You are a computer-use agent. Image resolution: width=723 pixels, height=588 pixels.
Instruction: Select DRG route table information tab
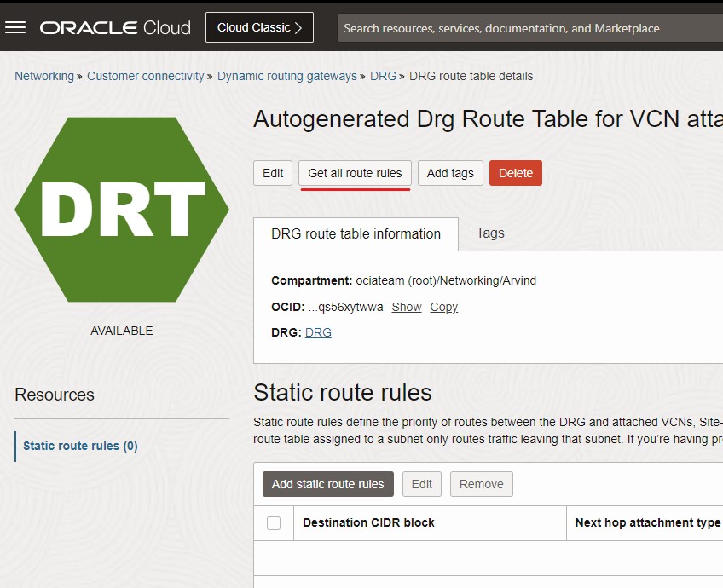click(x=356, y=234)
